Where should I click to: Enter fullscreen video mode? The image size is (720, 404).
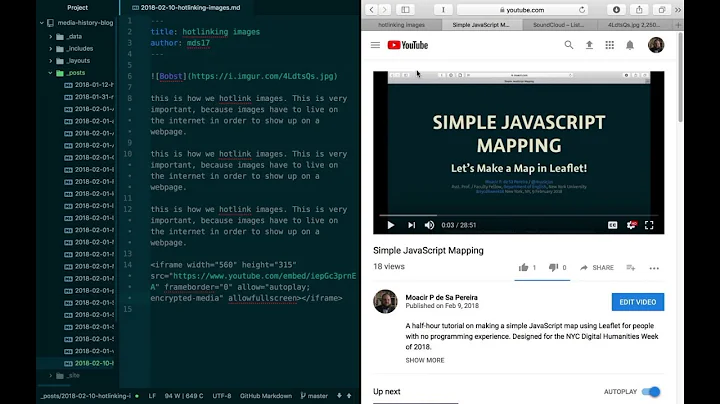(649, 225)
